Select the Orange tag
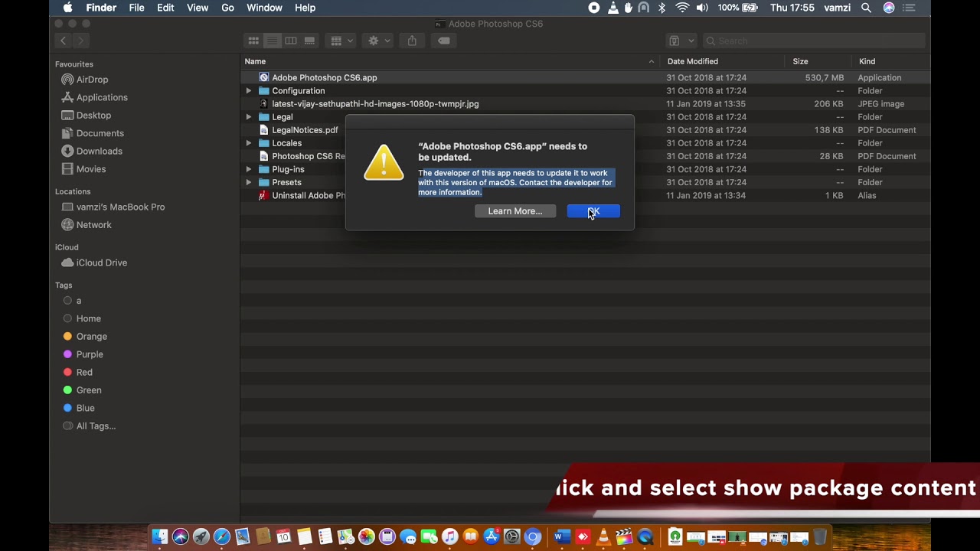 click(91, 337)
